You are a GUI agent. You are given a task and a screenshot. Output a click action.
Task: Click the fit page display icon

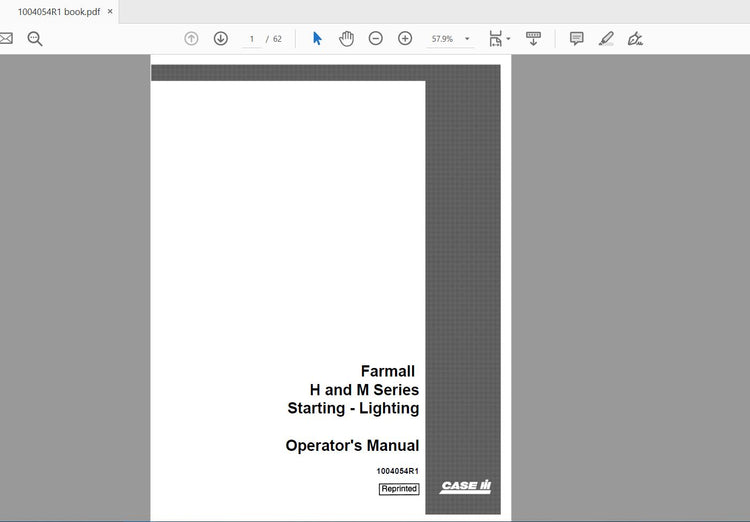(x=496, y=38)
